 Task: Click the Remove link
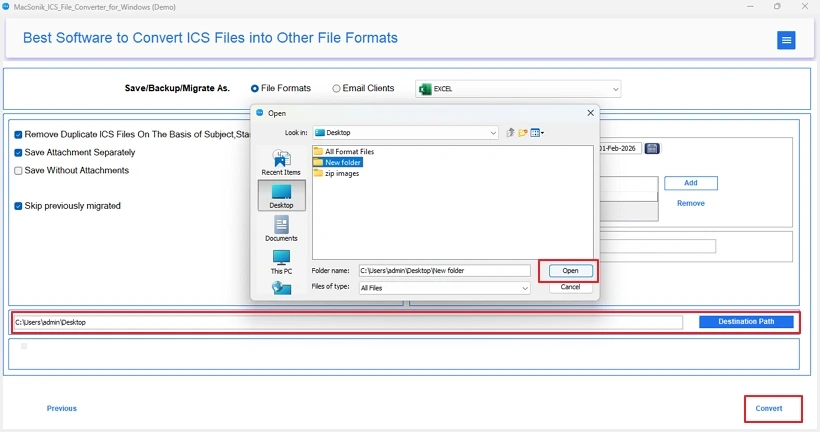(x=691, y=203)
